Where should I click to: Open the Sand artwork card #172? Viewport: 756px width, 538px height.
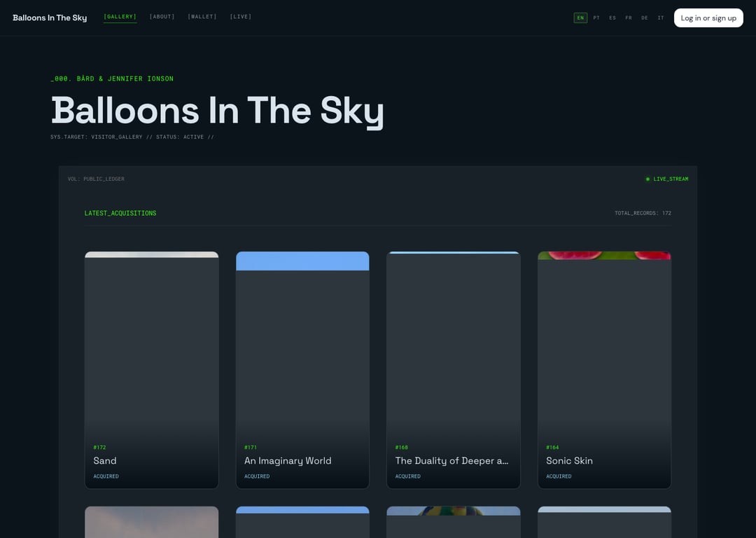[x=151, y=370]
